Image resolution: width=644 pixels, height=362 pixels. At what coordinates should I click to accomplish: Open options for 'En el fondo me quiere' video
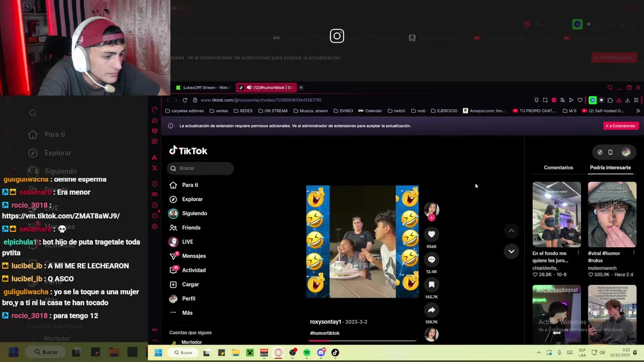(578, 253)
